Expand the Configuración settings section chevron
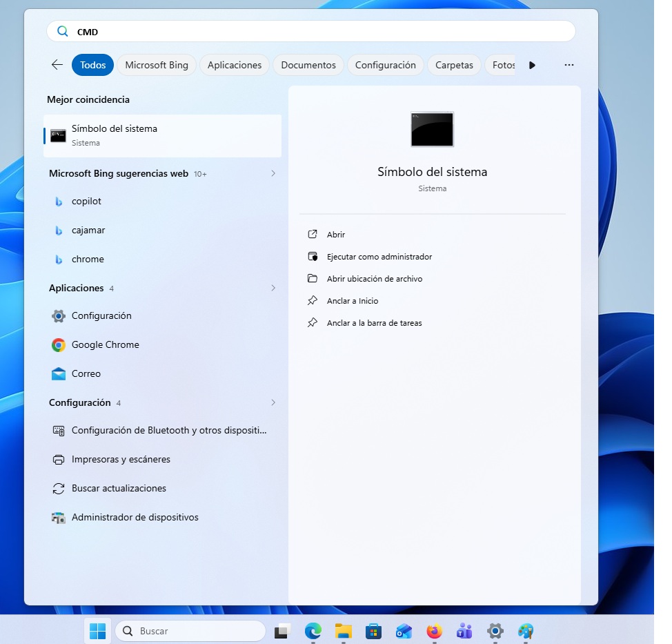The image size is (672, 644). pyautogui.click(x=273, y=402)
